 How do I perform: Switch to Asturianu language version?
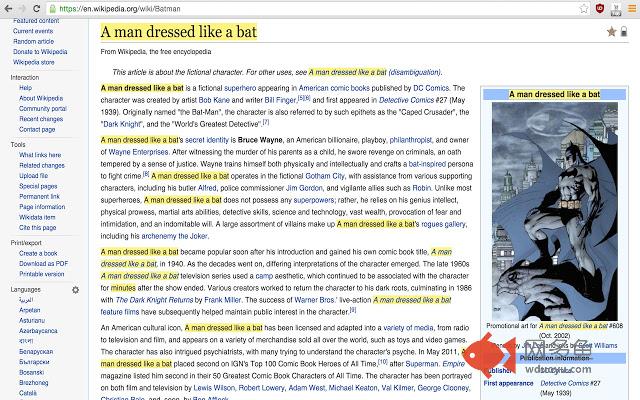pos(32,321)
